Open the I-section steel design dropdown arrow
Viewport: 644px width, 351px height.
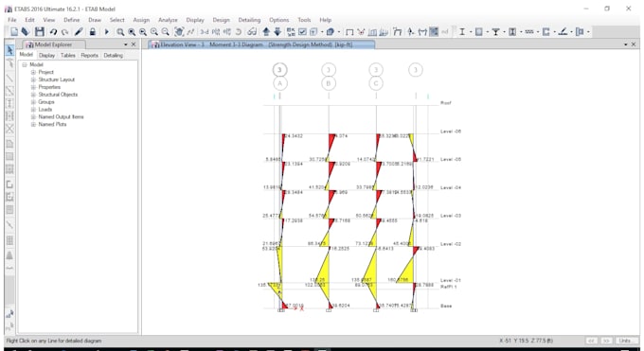[471, 31]
